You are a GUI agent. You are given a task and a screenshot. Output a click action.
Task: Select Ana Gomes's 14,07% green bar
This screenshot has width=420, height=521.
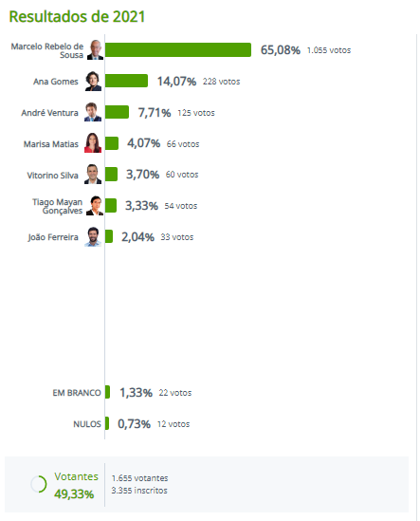point(126,81)
